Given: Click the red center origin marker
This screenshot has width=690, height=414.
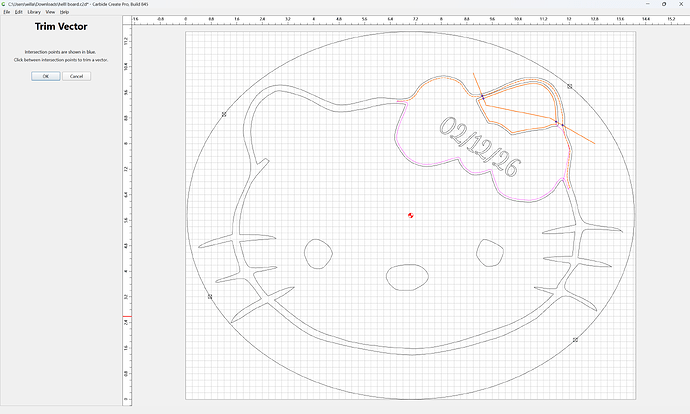Looking at the screenshot, I should tap(411, 215).
